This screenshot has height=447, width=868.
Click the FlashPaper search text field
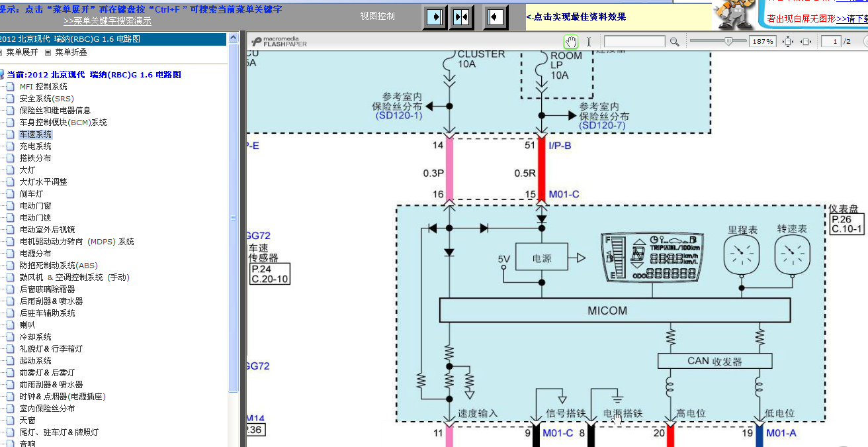(634, 42)
